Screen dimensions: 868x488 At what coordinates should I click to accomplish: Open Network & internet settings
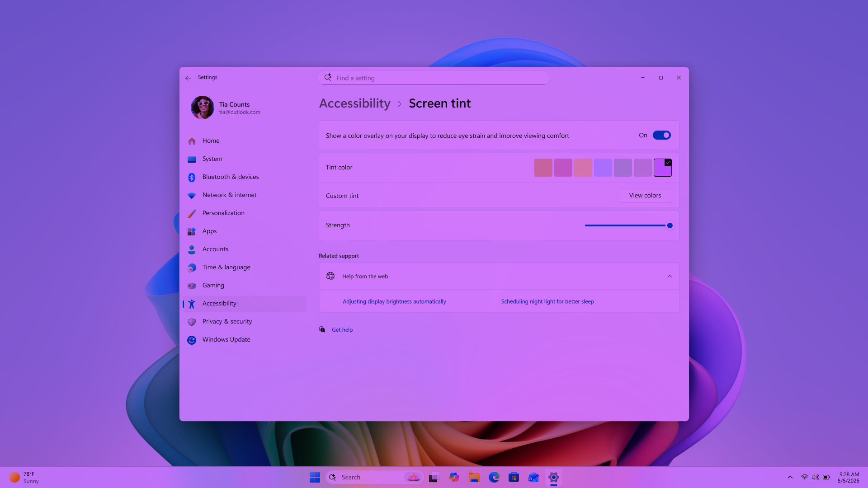(244, 195)
